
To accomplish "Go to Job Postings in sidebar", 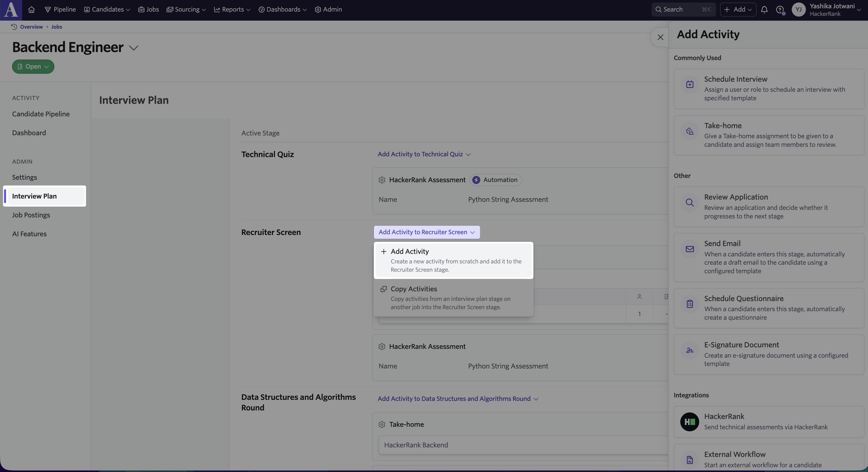I will click(31, 215).
